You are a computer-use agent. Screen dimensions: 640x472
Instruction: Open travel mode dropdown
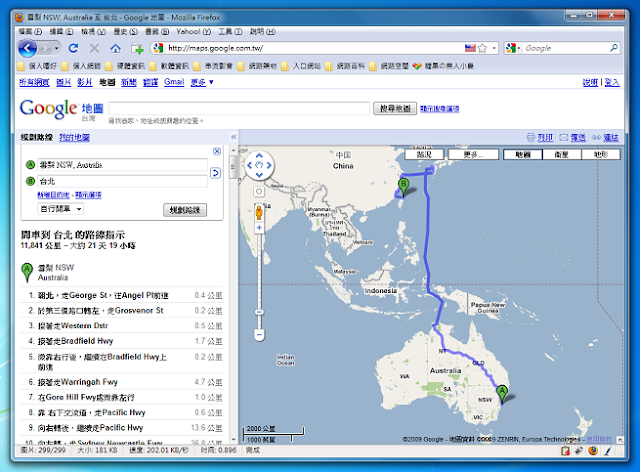(61, 209)
